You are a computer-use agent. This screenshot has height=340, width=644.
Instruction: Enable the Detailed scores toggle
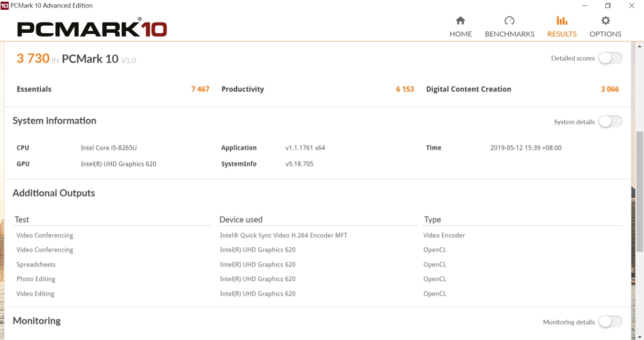(610, 58)
